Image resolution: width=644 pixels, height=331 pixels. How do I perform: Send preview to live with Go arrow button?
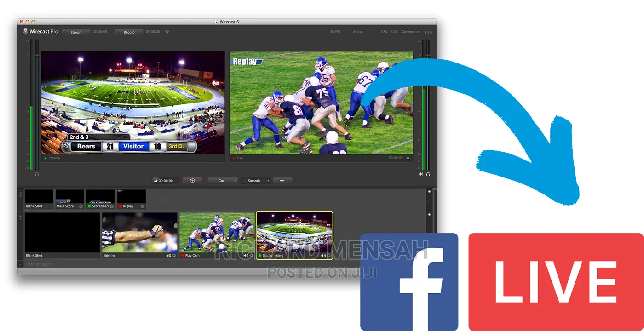[282, 181]
